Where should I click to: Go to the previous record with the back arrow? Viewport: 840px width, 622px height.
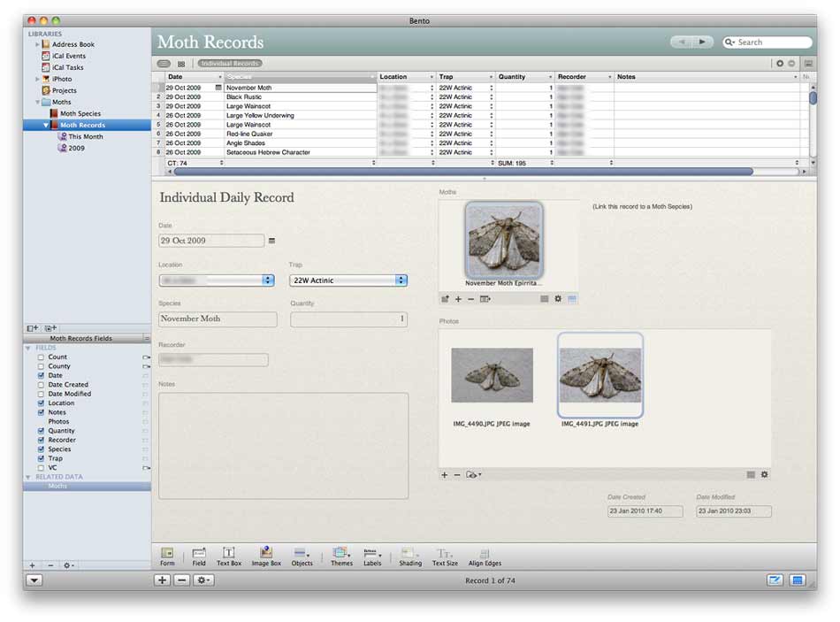point(682,42)
